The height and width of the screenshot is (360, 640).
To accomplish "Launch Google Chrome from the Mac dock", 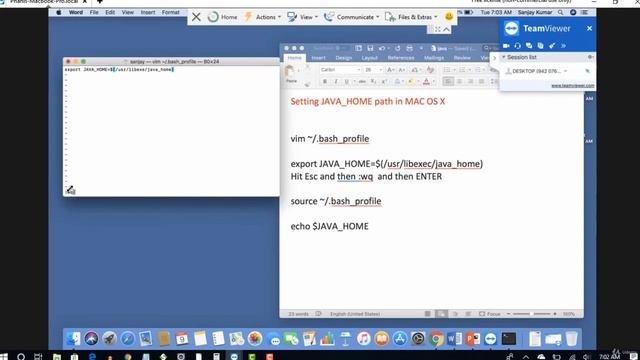I will pos(436,339).
